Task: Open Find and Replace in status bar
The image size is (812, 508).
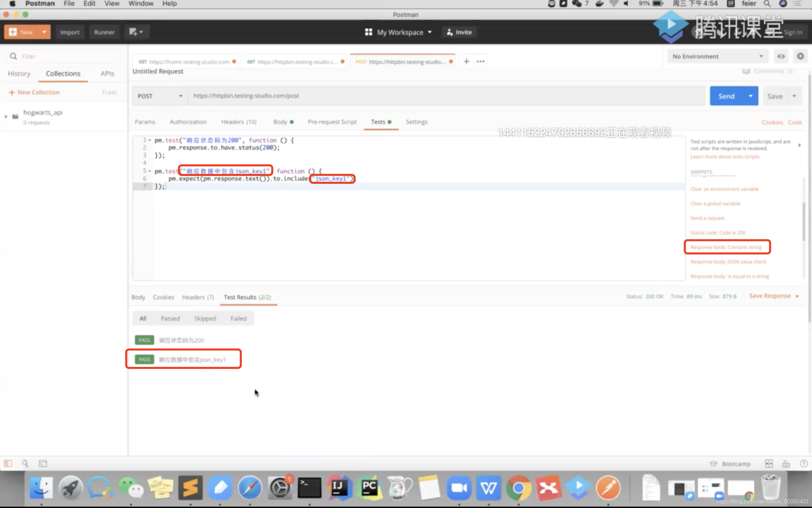Action: tap(25, 463)
